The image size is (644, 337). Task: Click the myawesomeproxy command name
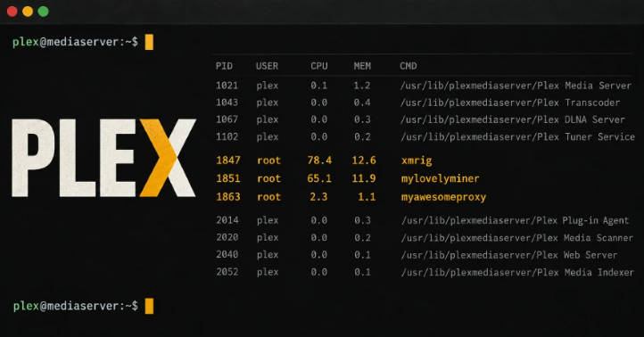point(443,197)
